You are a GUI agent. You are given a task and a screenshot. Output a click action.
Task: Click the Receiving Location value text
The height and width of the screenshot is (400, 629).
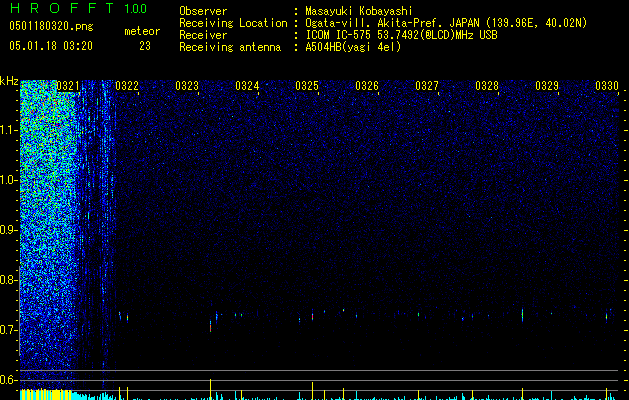[x=446, y=23]
